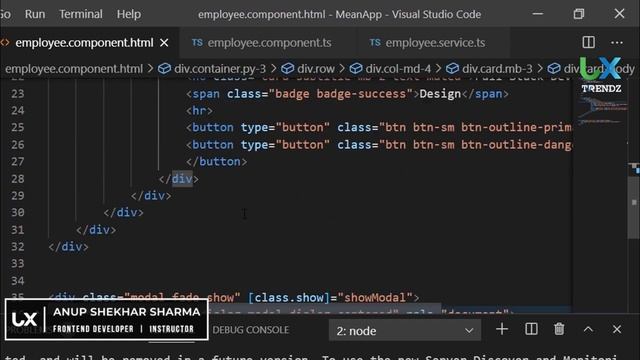
Task: Open editor More Actions ellipsis menu
Action: tap(617, 42)
